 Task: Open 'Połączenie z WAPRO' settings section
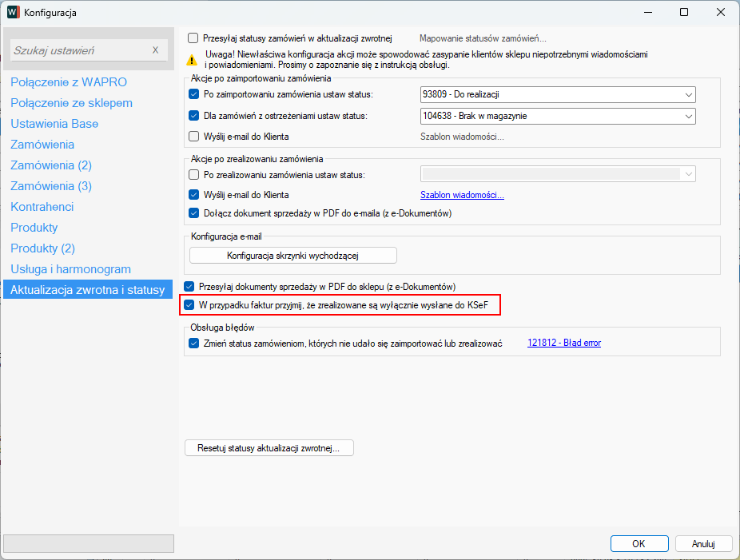pos(69,82)
